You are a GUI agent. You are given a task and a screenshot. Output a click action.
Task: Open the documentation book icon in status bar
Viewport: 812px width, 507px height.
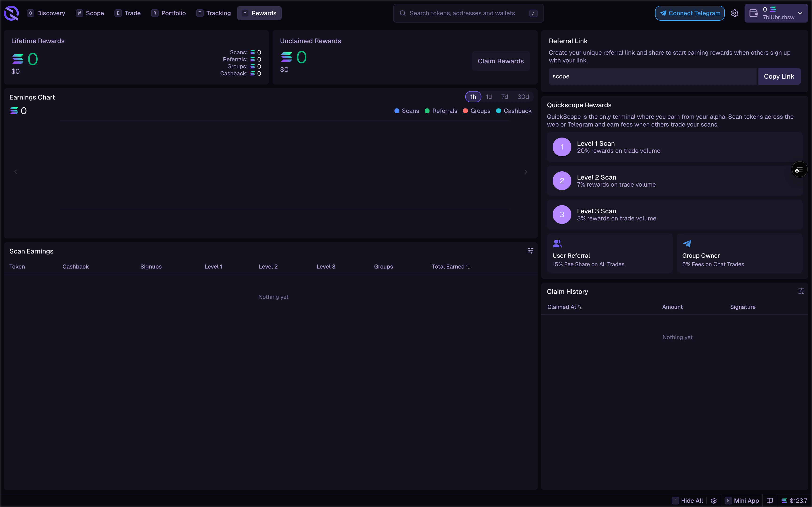coord(769,500)
